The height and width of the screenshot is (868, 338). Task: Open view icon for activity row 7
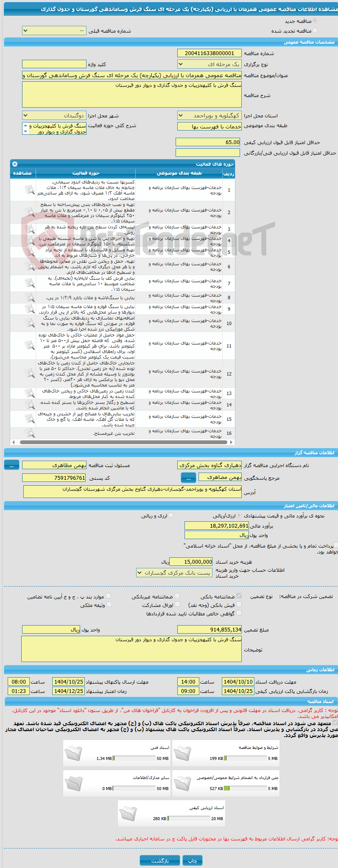click(29, 283)
